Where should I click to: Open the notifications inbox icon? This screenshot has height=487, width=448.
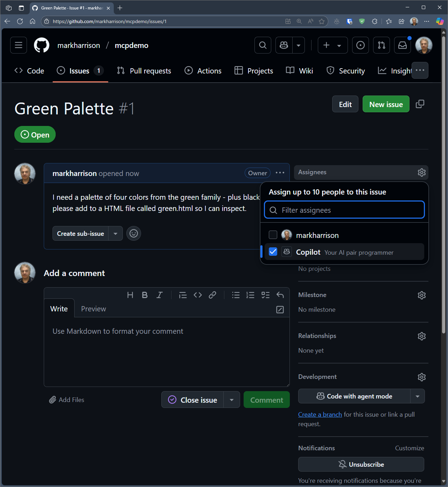coord(402,45)
